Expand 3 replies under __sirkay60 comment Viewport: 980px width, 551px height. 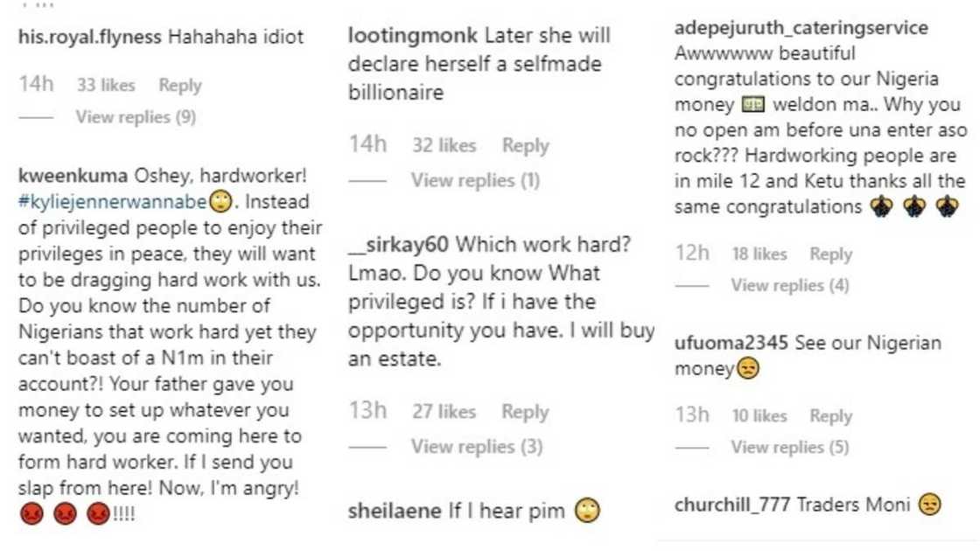pyautogui.click(x=477, y=447)
